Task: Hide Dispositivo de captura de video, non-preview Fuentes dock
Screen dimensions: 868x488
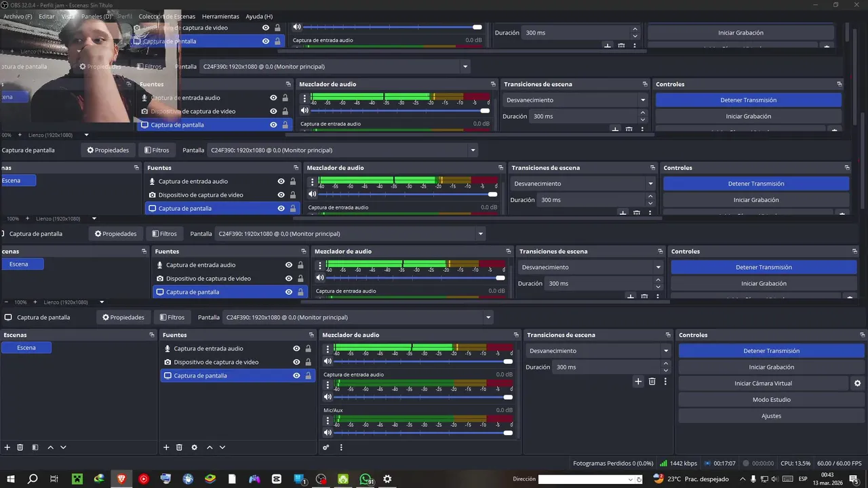Action: (296, 362)
